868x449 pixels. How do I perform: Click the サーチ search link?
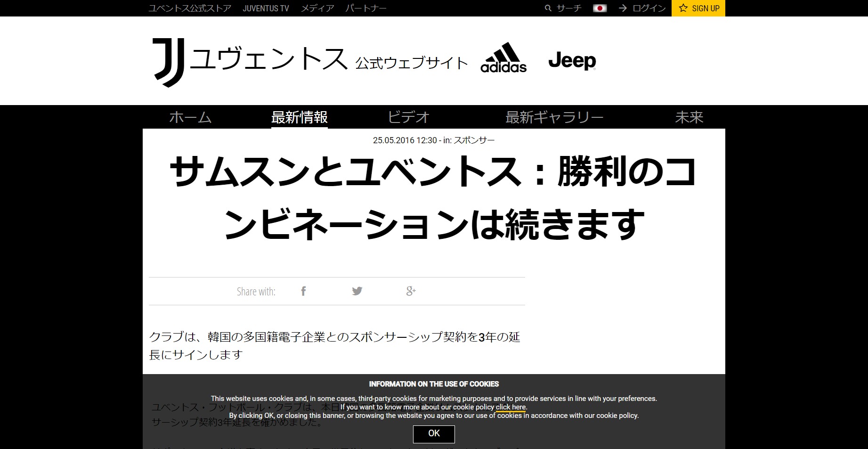click(x=569, y=8)
